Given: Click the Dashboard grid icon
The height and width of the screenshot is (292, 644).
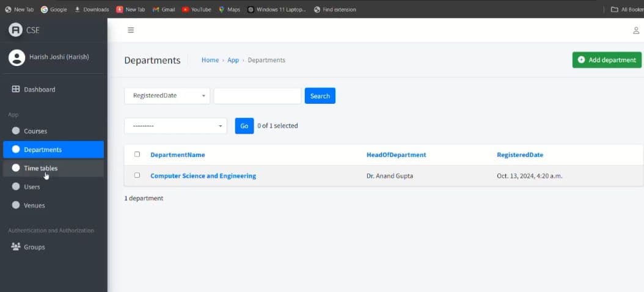Looking at the screenshot, I should point(16,89).
